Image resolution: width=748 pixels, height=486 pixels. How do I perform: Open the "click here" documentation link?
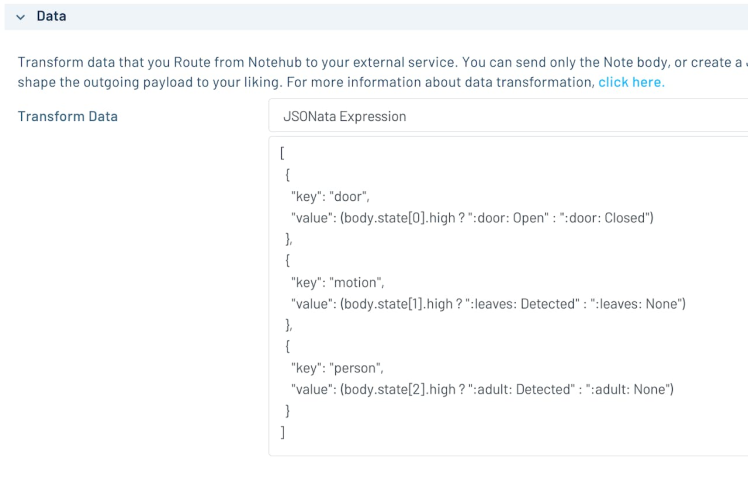point(630,82)
